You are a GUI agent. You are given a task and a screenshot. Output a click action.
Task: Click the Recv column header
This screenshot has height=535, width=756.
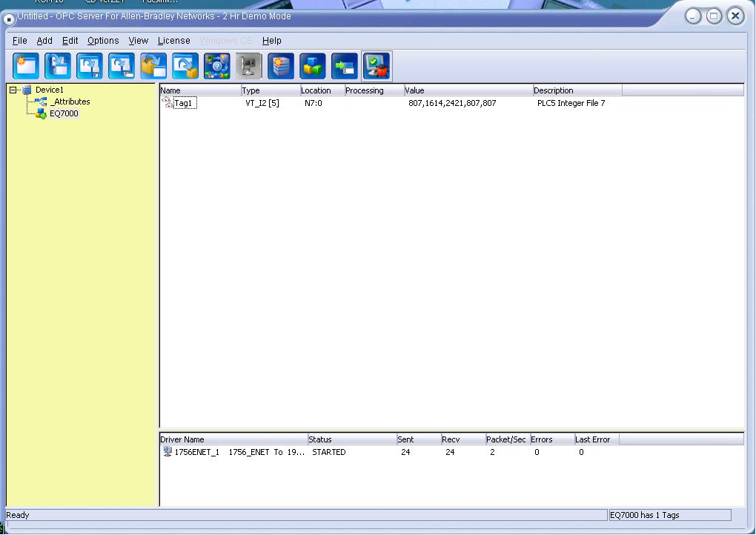462,439
